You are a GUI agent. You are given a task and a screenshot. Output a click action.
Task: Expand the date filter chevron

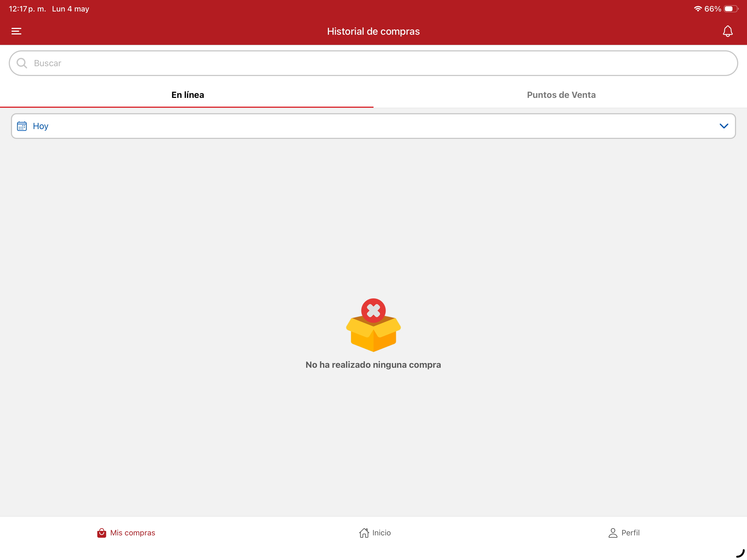click(724, 126)
